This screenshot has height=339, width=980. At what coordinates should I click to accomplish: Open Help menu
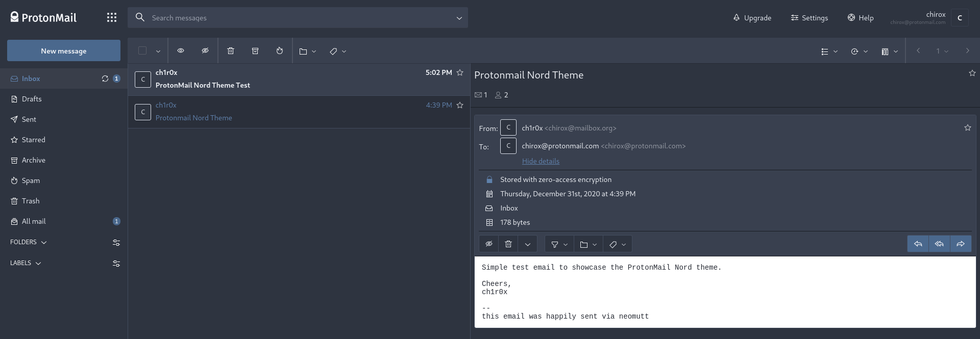click(x=861, y=18)
